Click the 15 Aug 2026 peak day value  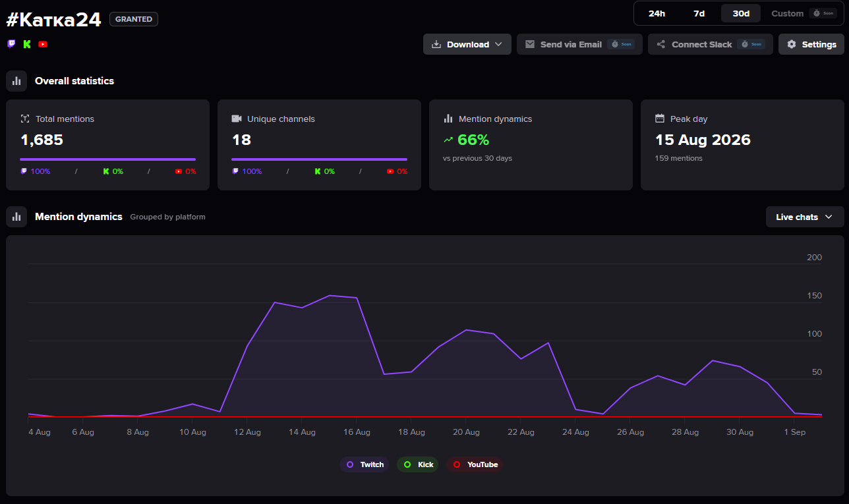pyautogui.click(x=703, y=140)
